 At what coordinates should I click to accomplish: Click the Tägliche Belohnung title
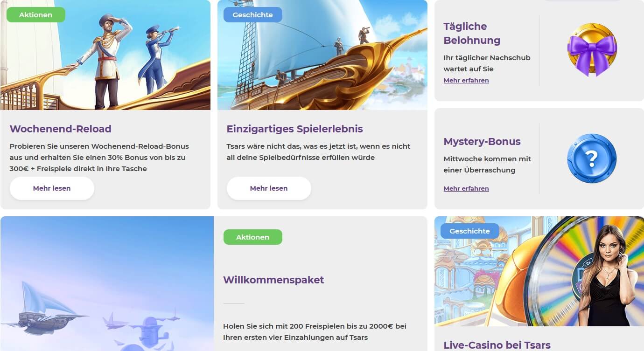(472, 34)
